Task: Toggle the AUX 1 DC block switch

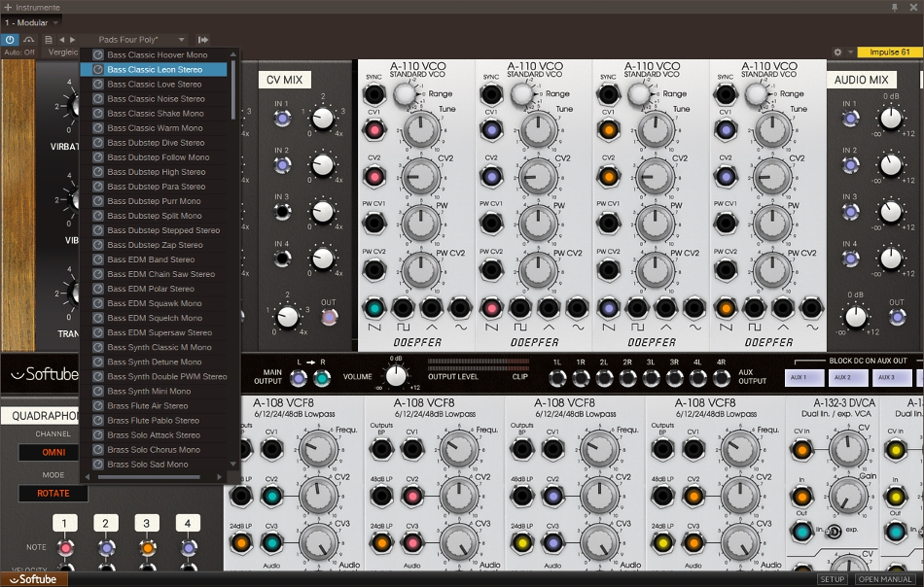Action: point(804,377)
